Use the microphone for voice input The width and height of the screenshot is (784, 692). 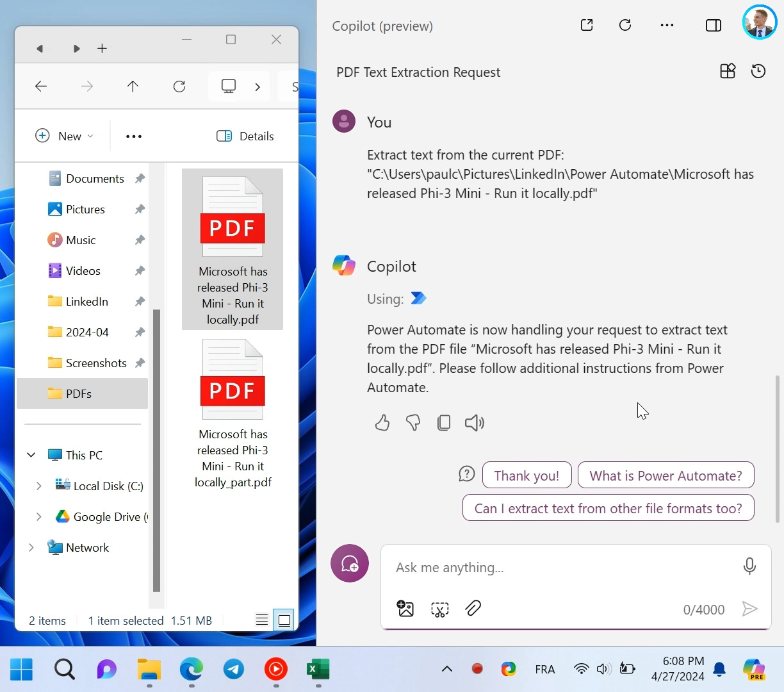(749, 566)
